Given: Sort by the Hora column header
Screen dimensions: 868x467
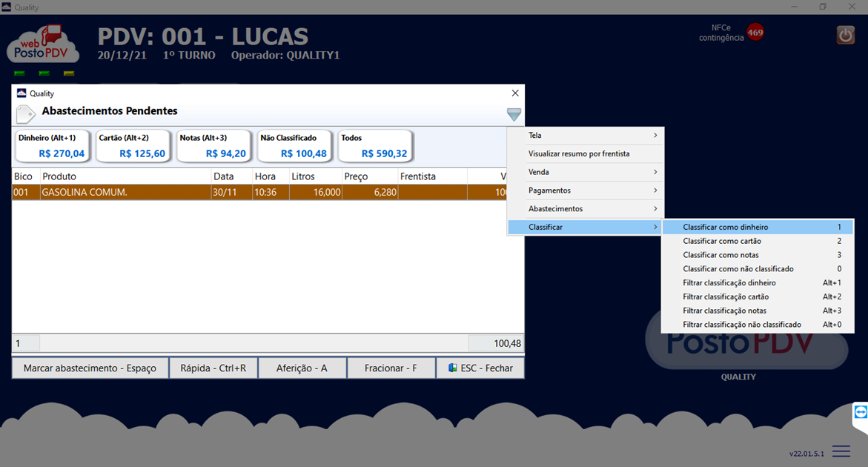Looking at the screenshot, I should point(271,176).
